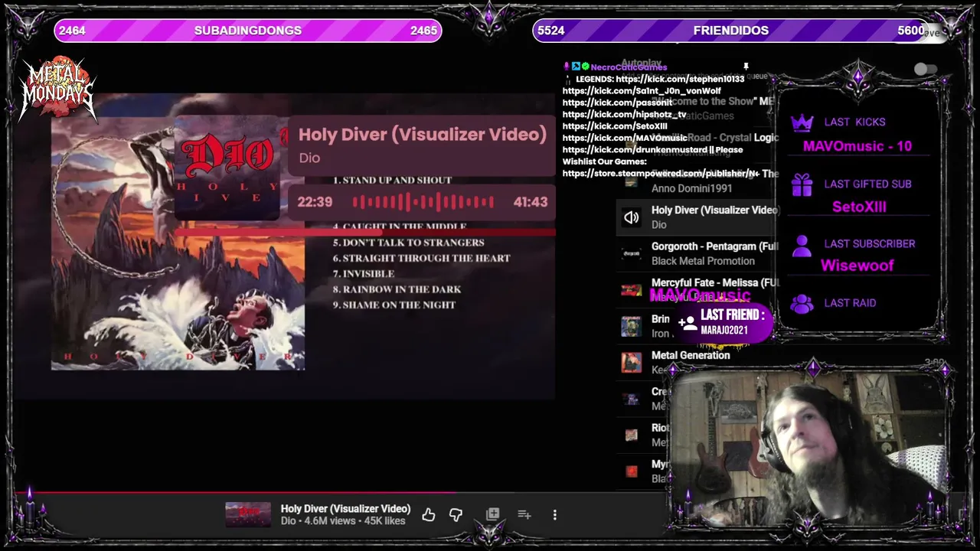The image size is (980, 551).
Task: Open the kick.com/stephen10133 link in chat
Action: (680, 79)
